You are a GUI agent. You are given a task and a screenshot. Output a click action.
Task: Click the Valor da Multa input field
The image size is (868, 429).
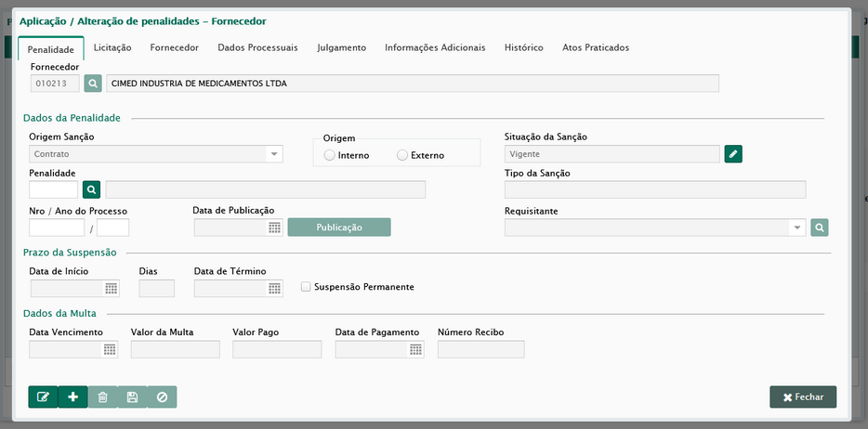pos(176,349)
